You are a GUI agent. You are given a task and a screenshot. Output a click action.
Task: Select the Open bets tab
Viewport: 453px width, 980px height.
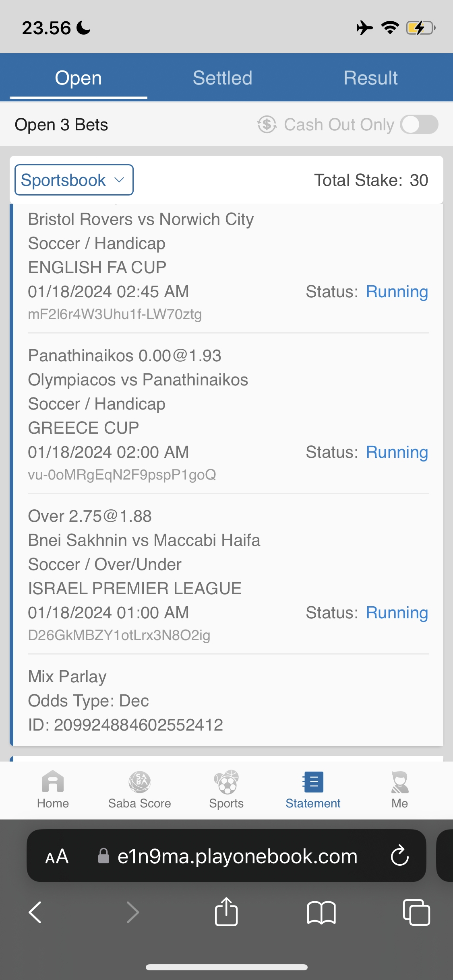[78, 78]
